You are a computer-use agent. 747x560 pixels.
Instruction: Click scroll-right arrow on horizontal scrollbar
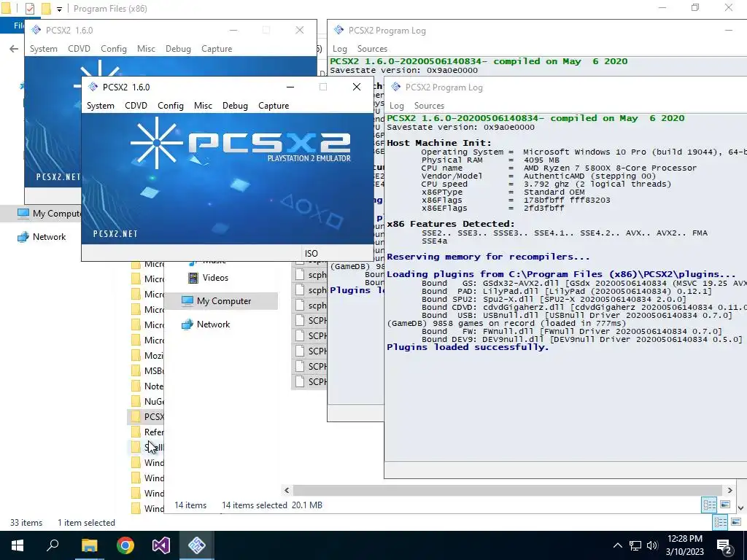click(729, 490)
